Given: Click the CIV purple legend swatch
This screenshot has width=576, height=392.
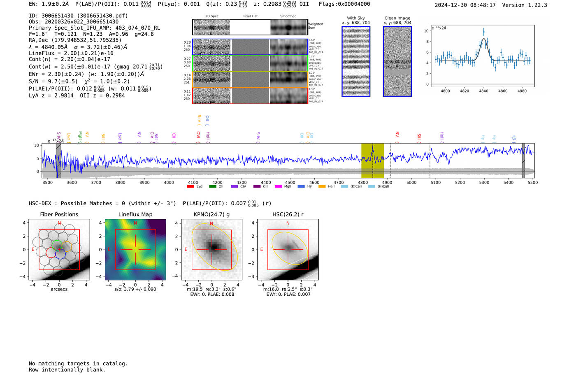Looking at the screenshot, I should [x=235, y=186].
